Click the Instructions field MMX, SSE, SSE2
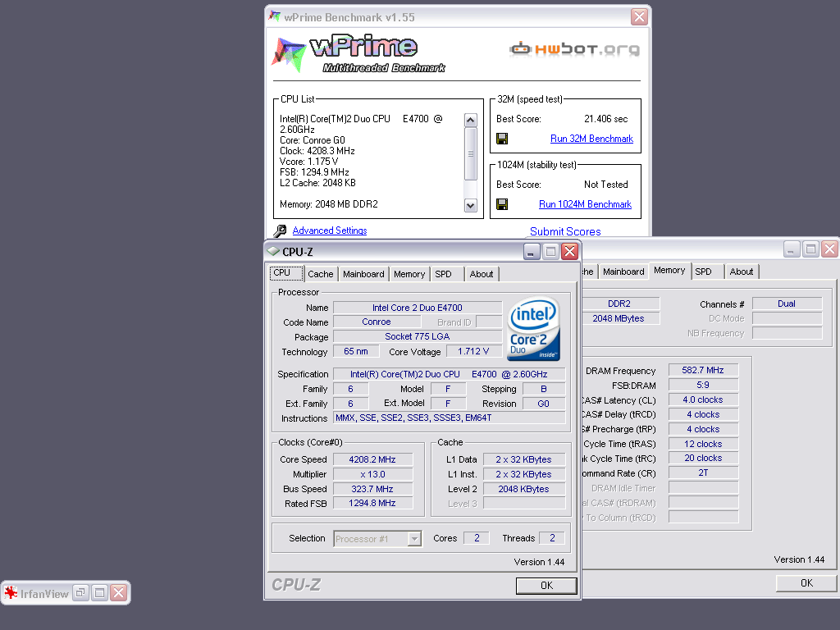Viewport: 840px width, 630px height. 449,418
